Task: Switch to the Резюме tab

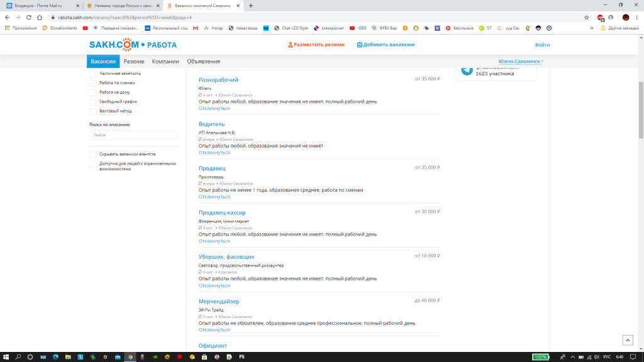Action: (x=133, y=62)
